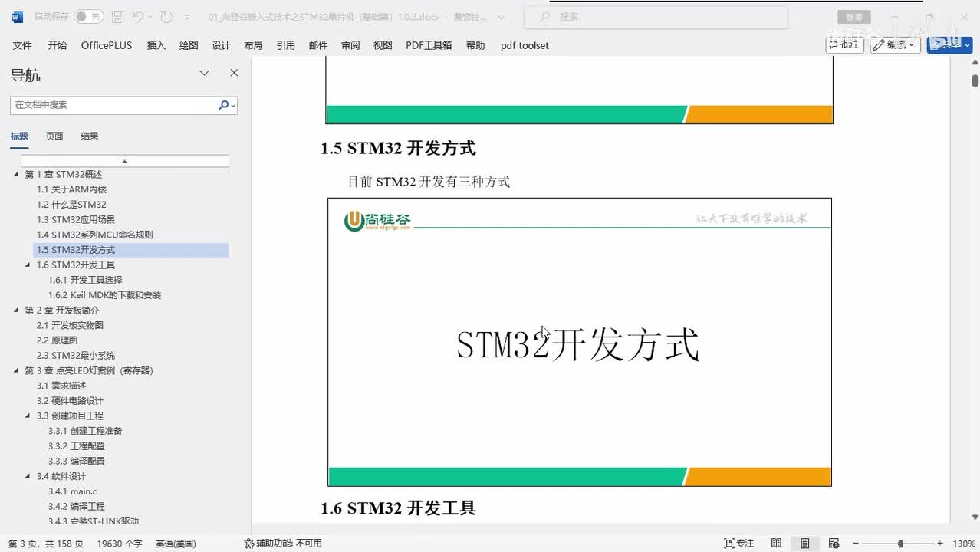Screen dimensions: 980x552
Task: Collapse 3.3 创建项目工程 tree node
Action: (x=28, y=416)
